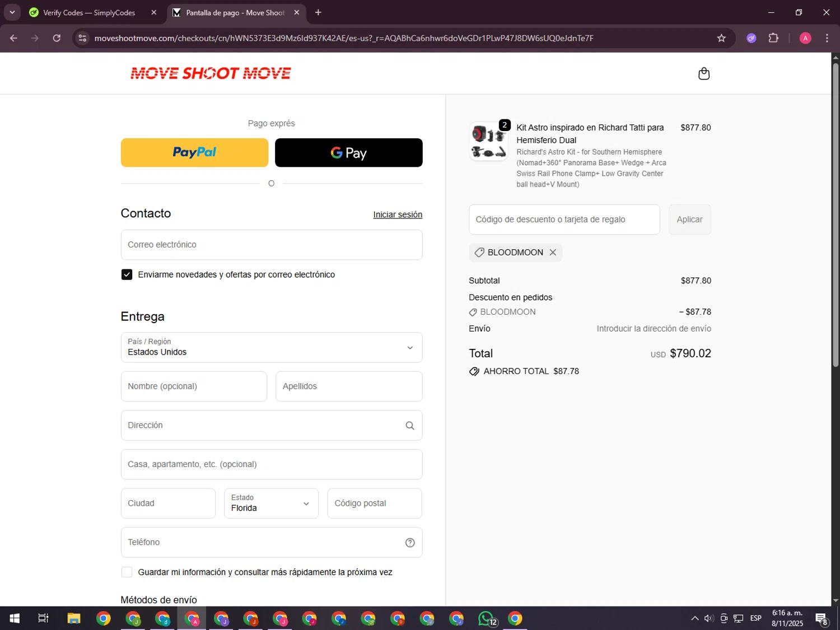Click the Move Shoot Move logo
Viewport: 840px width, 630px height.
pyautogui.click(x=211, y=73)
